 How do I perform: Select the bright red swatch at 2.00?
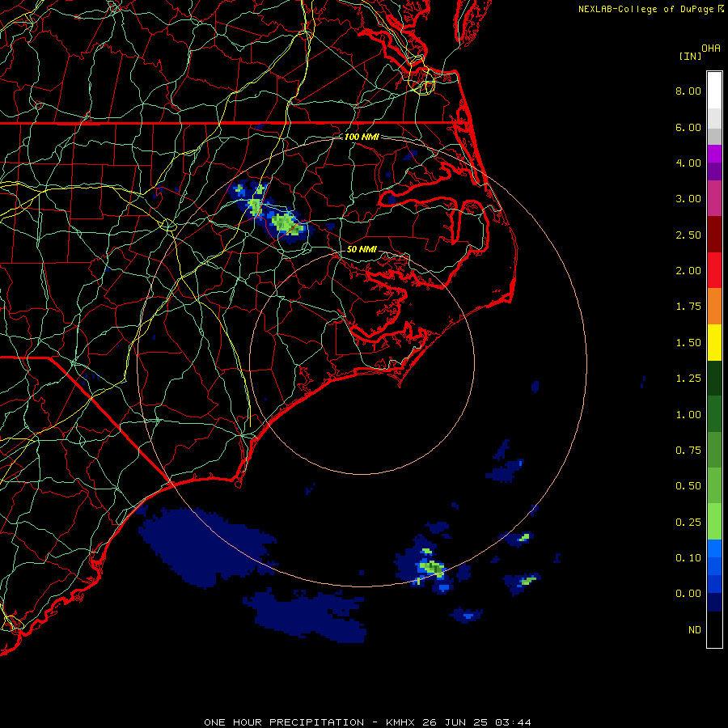[x=714, y=270]
